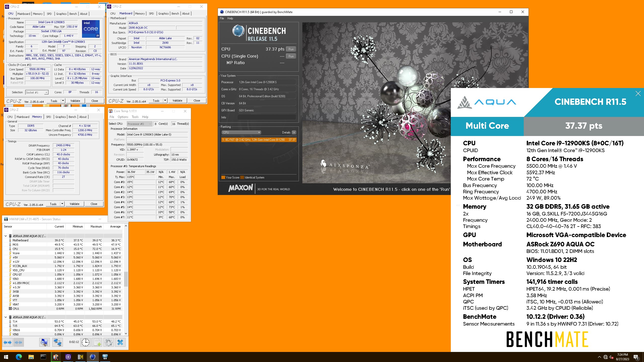Open HWiNFO sensor settings gear icon
Viewport: 644px width, 362px height.
109,342
